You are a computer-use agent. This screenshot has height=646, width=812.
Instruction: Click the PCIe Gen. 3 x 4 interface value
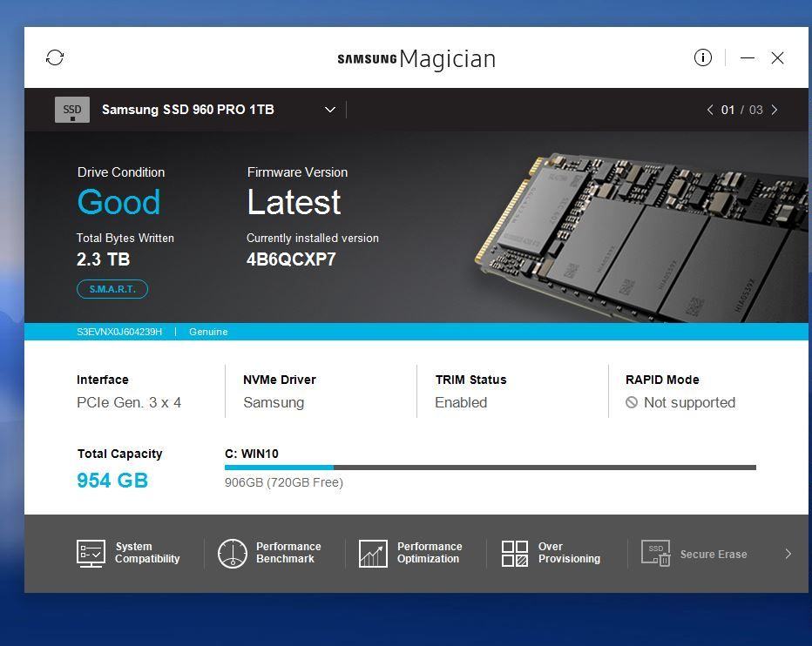point(129,403)
